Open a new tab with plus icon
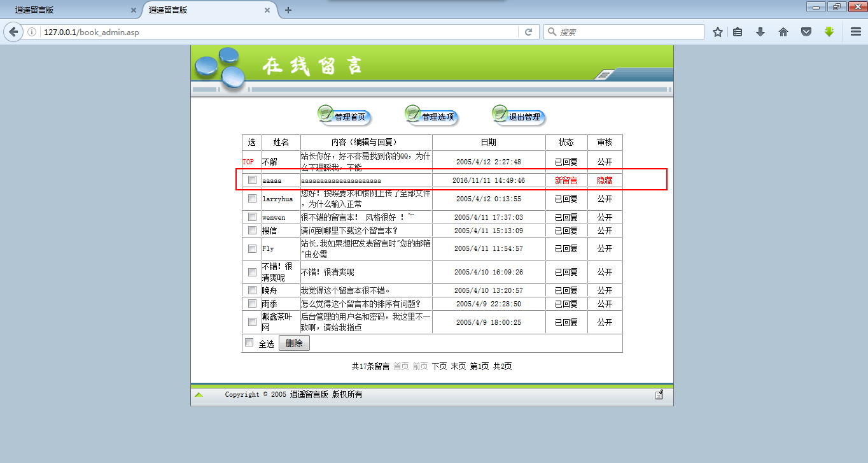 [288, 10]
